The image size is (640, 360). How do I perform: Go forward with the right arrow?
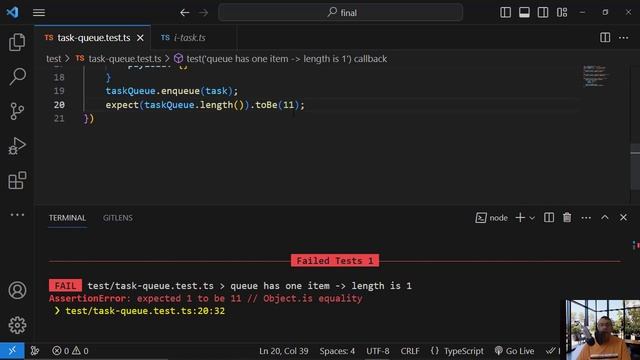(x=203, y=13)
